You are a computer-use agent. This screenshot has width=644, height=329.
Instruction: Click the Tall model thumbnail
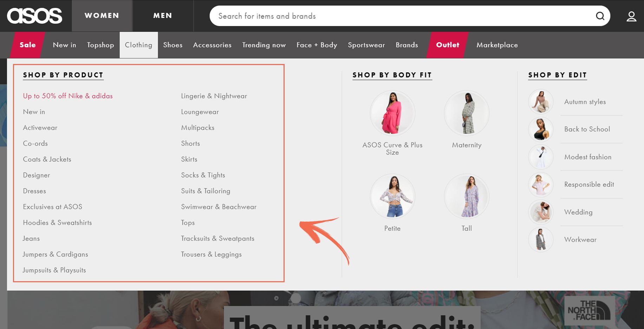pyautogui.click(x=467, y=196)
